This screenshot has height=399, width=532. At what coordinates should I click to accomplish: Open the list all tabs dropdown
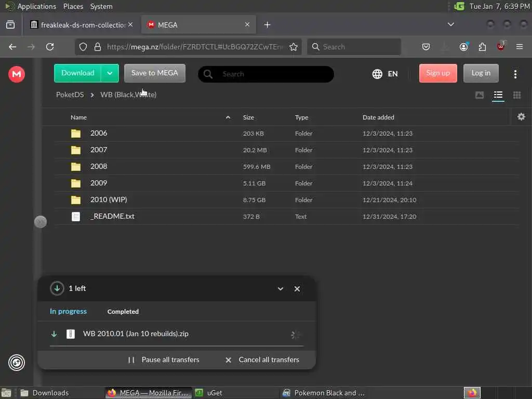450,24
